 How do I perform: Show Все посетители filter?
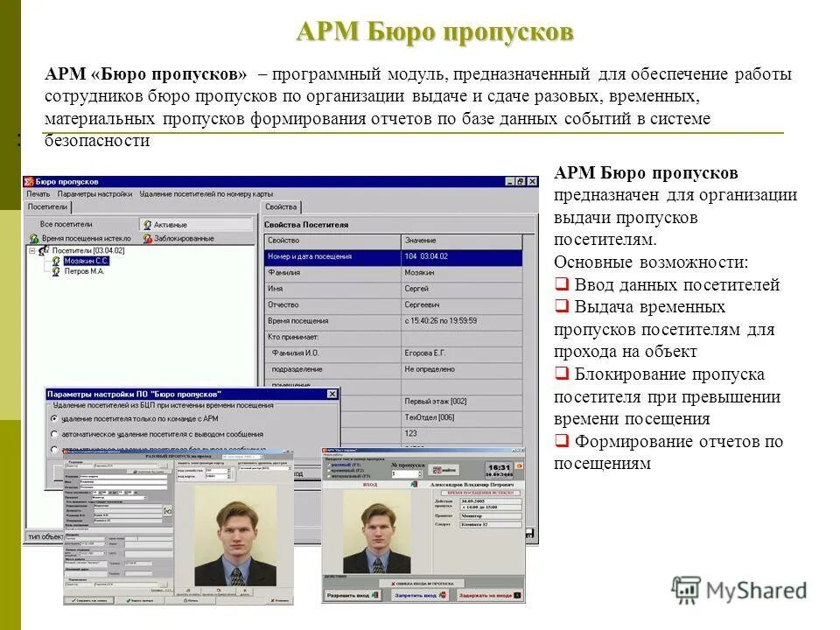[x=66, y=225]
